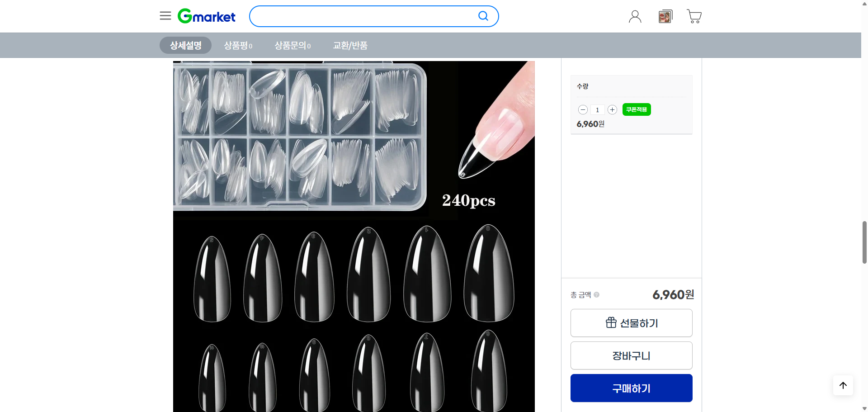
Task: Add to cart with 장바구니 button
Action: pos(632,355)
